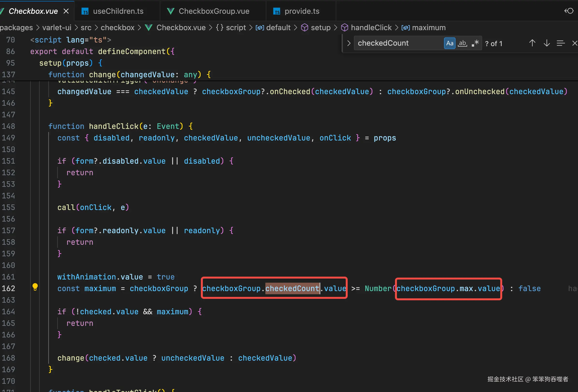This screenshot has width=578, height=392.
Task: Click the checkedCount search input field
Action: pos(398,43)
